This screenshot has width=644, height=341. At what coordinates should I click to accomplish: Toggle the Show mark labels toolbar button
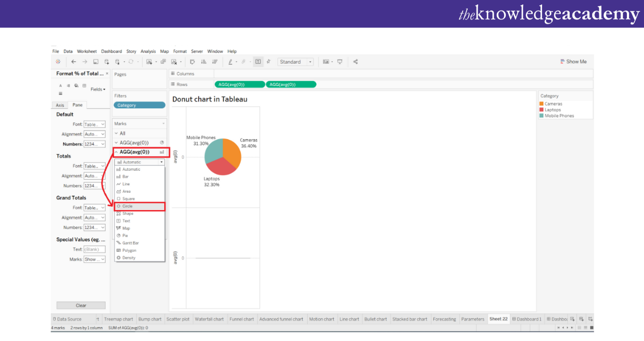[258, 62]
